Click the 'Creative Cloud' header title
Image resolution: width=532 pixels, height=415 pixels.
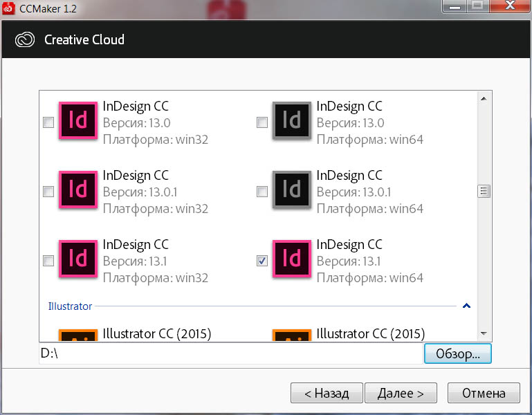84,39
